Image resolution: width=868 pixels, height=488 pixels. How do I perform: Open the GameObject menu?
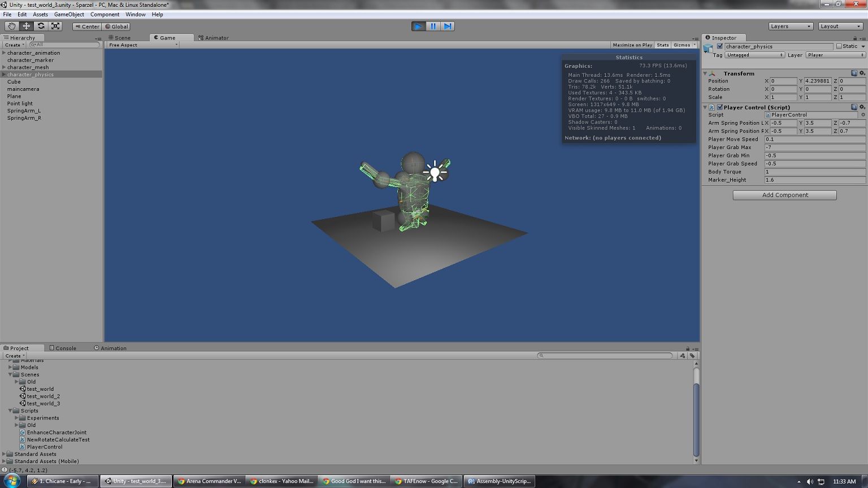[x=69, y=14]
